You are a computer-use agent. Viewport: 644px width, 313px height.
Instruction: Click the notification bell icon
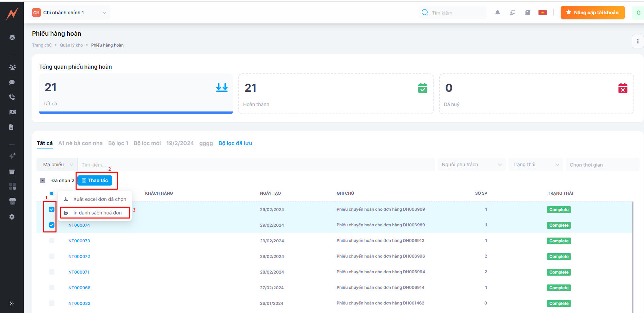click(497, 13)
